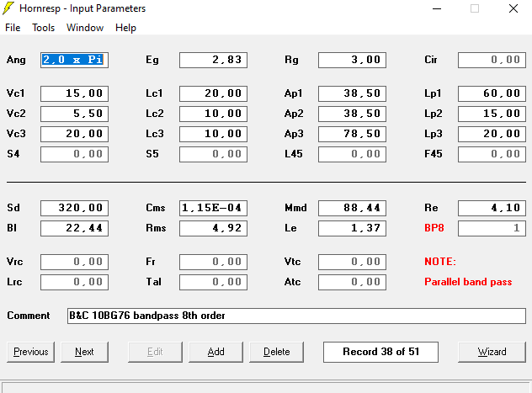Image resolution: width=532 pixels, height=393 pixels.
Task: Click the Next record button
Action: (84, 352)
